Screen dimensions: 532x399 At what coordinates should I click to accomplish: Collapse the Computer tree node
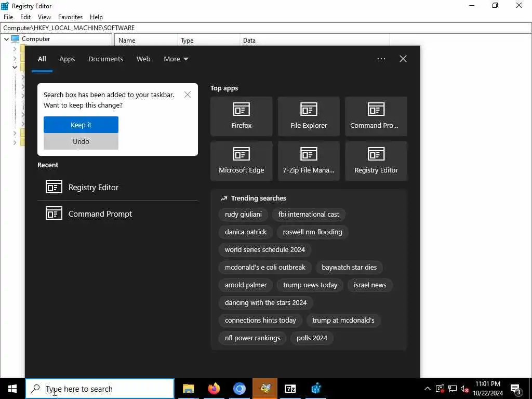tap(6, 39)
